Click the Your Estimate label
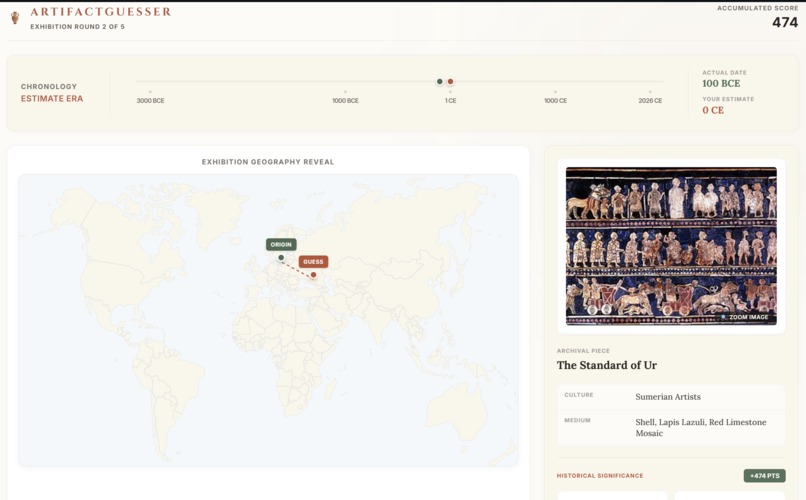 click(x=728, y=99)
